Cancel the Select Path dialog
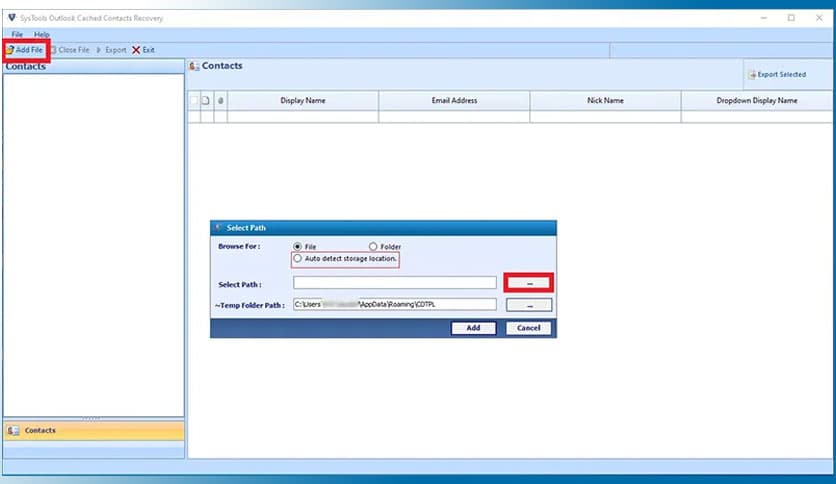Screen dimensions: 836x484 528,328
